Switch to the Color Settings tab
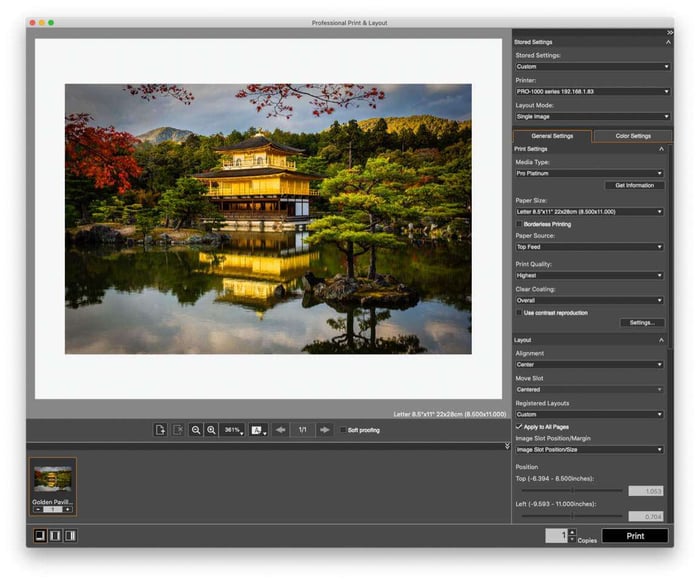 point(632,136)
